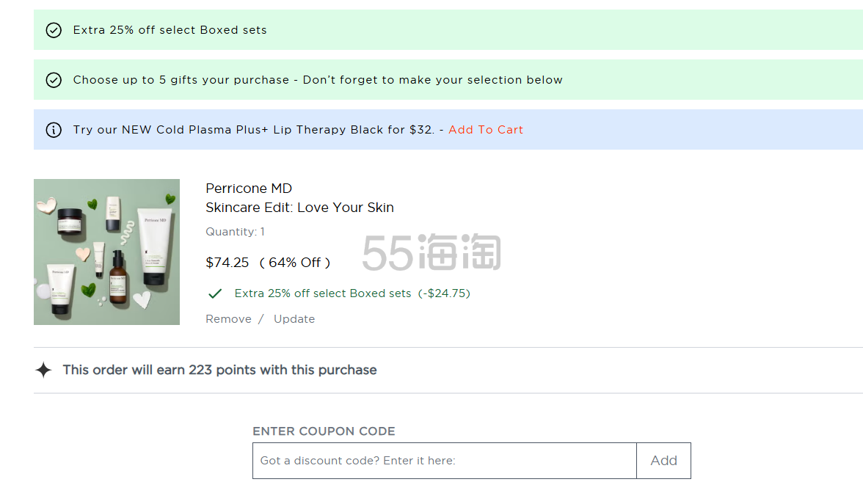863x504 pixels.
Task: Click the green checkmark beside applied discount
Action: click(x=215, y=293)
